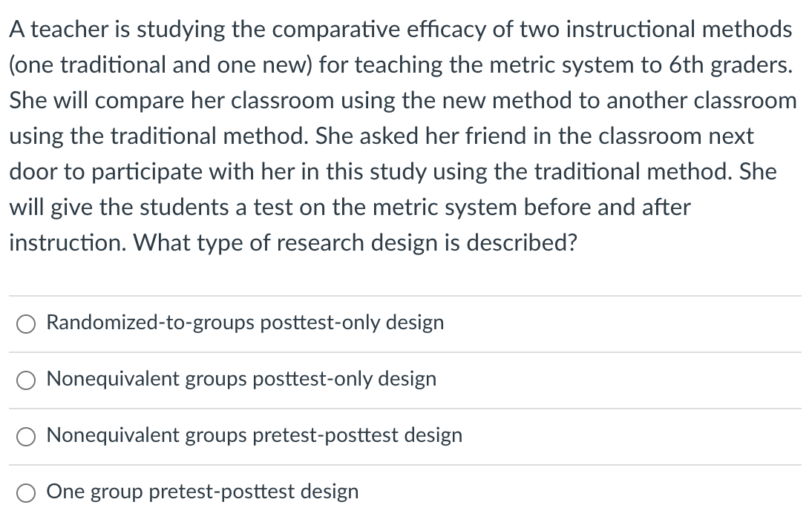Choose the Nonequivalent groups pretest-posttest radio button
812x525 pixels.
pos(26,437)
